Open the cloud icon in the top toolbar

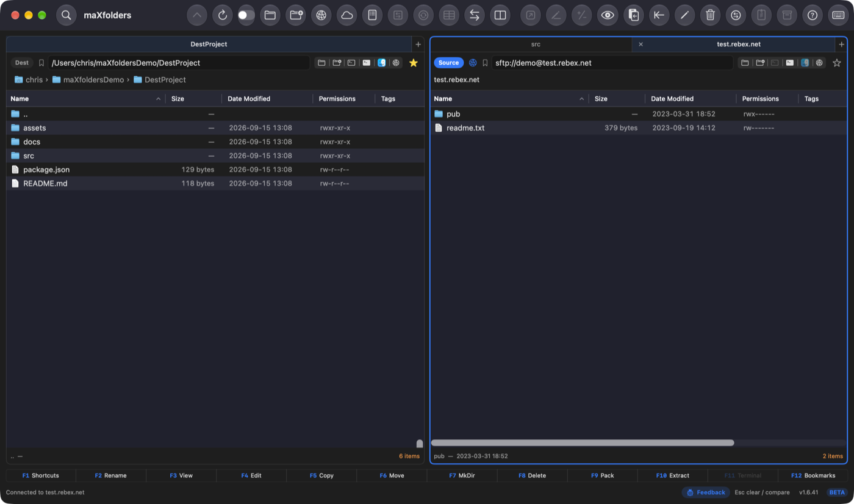[347, 15]
